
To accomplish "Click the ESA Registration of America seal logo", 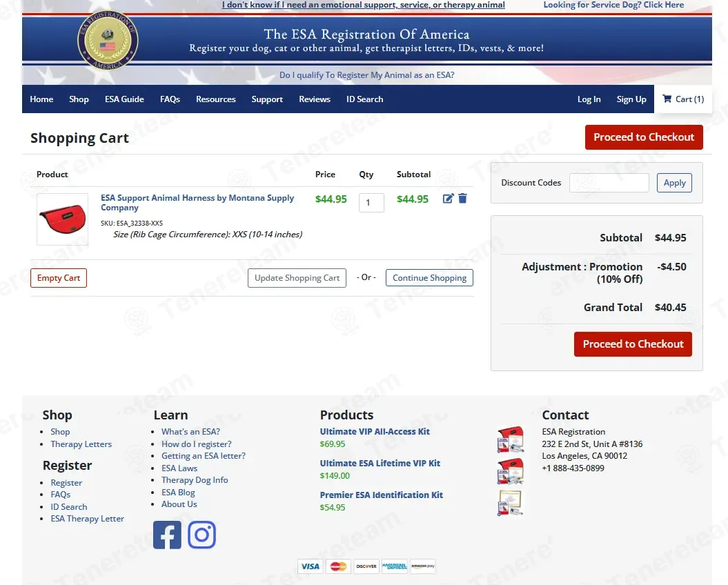I will tap(108, 41).
